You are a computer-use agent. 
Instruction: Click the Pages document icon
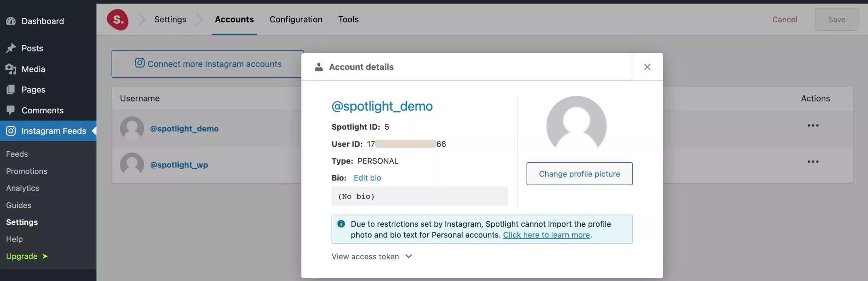[11, 90]
